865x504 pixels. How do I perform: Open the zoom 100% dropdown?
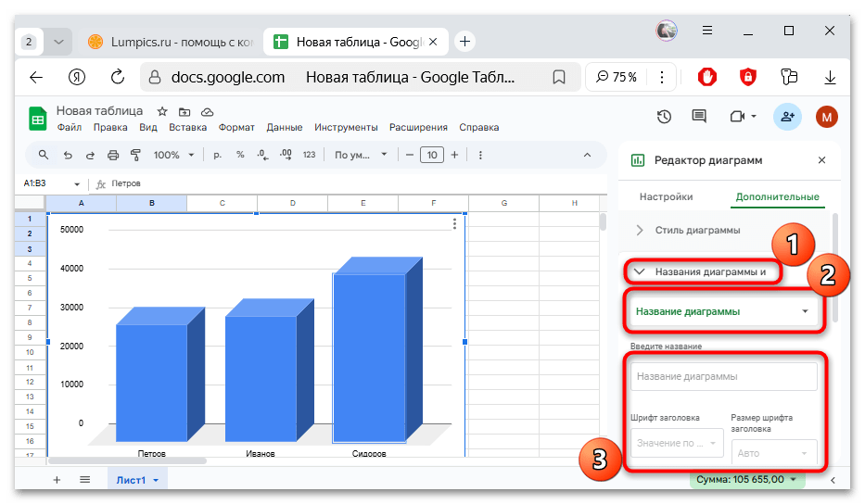point(173,156)
